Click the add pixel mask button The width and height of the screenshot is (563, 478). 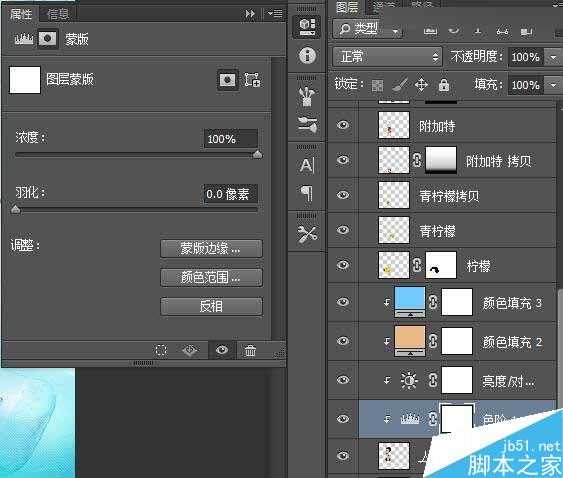pos(227,80)
